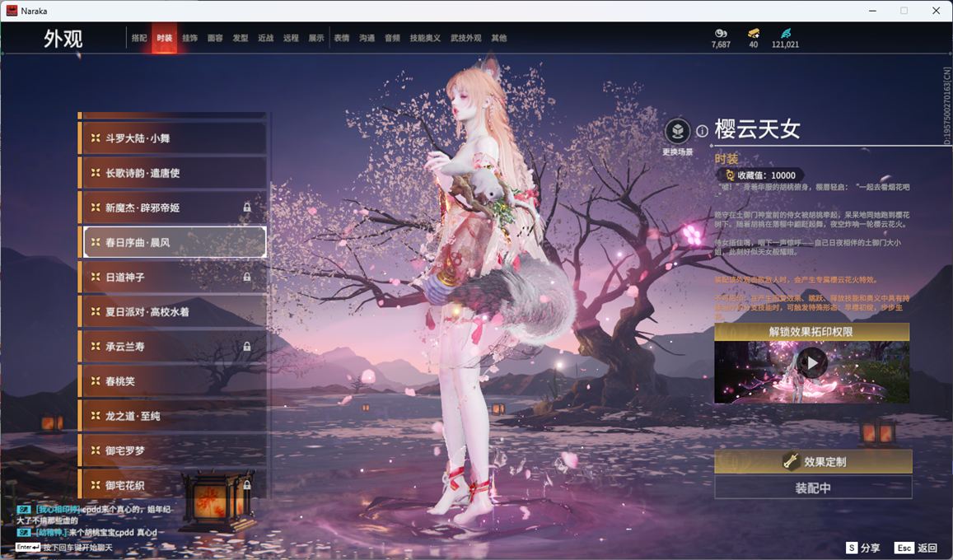The image size is (953, 560).
Task: Click the silver coin currency icon
Action: click(x=721, y=33)
